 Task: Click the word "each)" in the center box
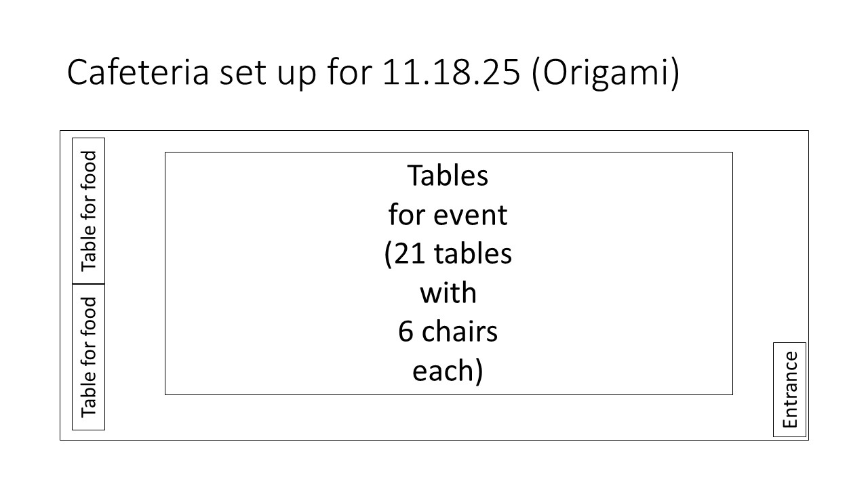pyautogui.click(x=448, y=371)
